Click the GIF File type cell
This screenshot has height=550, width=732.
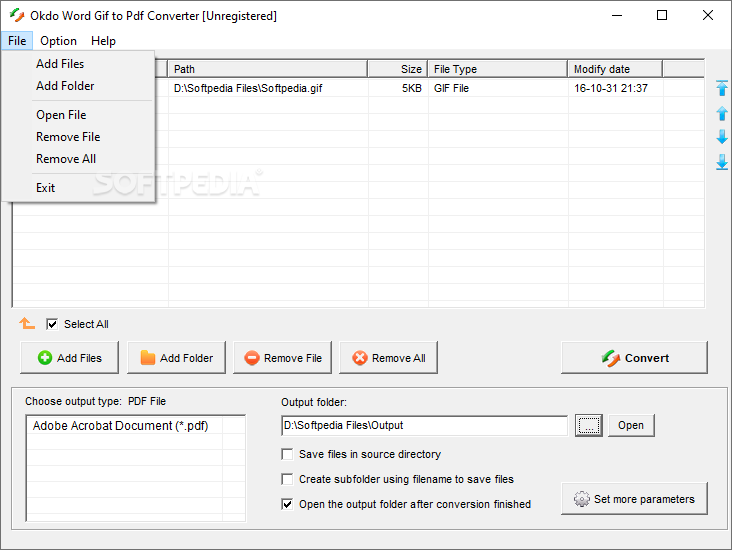[451, 88]
